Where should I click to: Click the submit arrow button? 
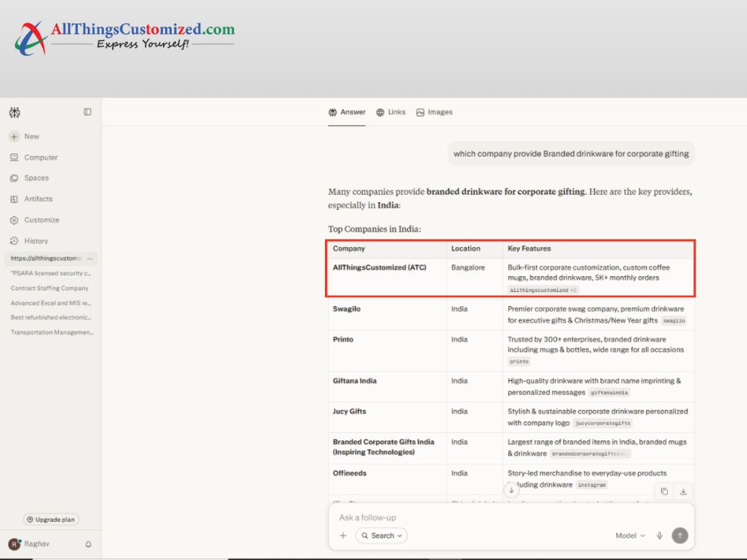pyautogui.click(x=680, y=535)
